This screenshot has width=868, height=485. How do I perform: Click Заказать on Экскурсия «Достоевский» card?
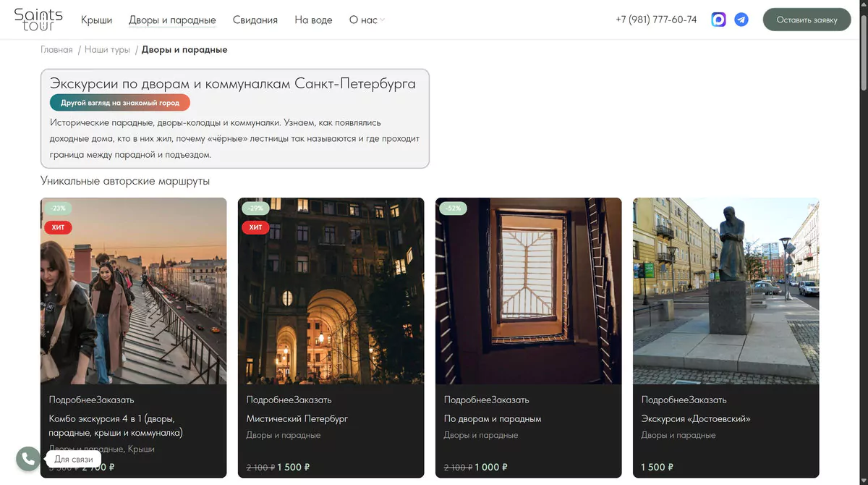[x=707, y=400]
